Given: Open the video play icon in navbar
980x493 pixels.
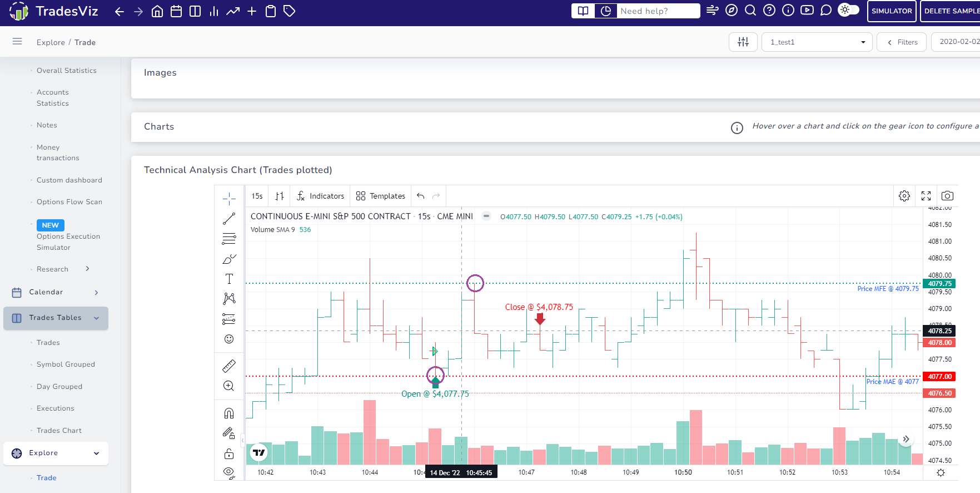Looking at the screenshot, I should tap(807, 10).
